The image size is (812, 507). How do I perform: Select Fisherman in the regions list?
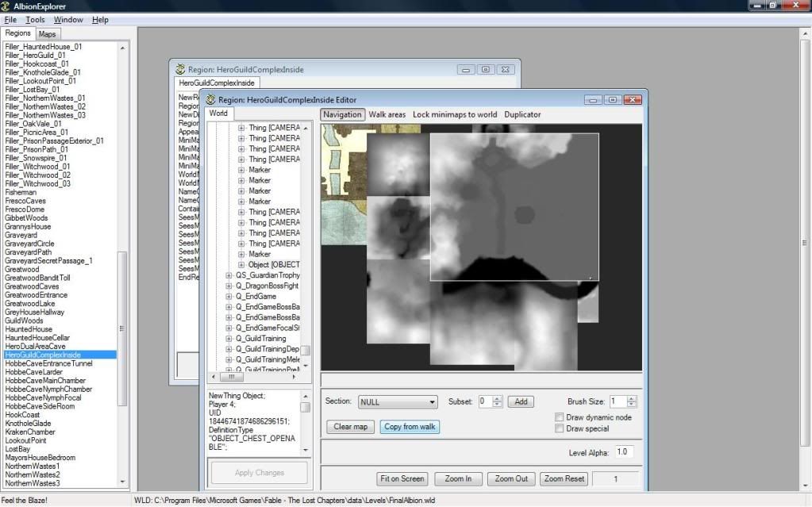(x=21, y=192)
